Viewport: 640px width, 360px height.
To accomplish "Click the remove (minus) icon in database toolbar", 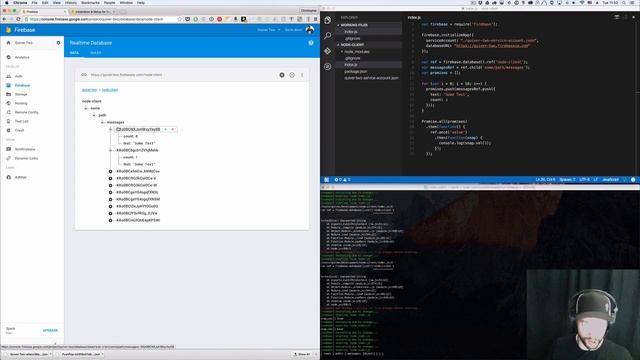I will (292, 75).
